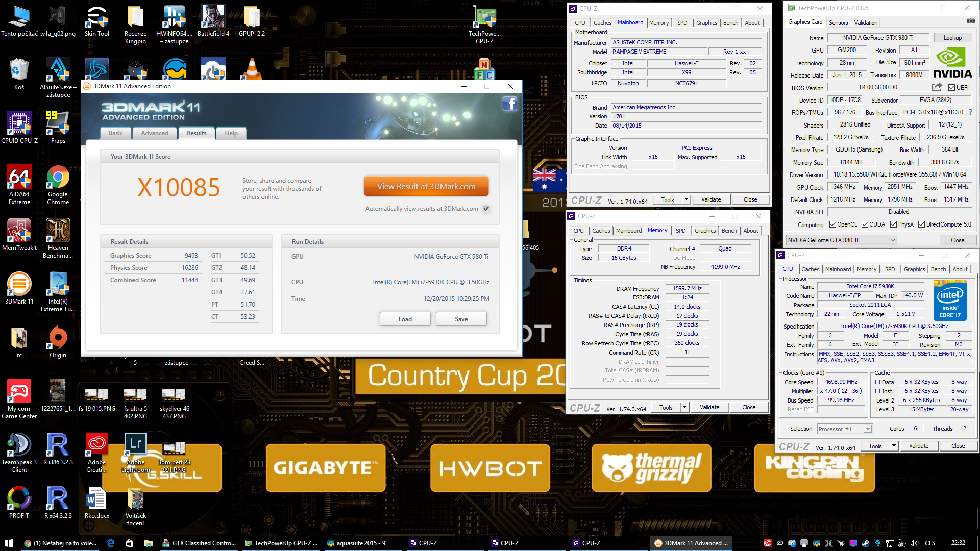
Task: Open the Caches tab in CPU-Z CPU window
Action: coord(810,269)
